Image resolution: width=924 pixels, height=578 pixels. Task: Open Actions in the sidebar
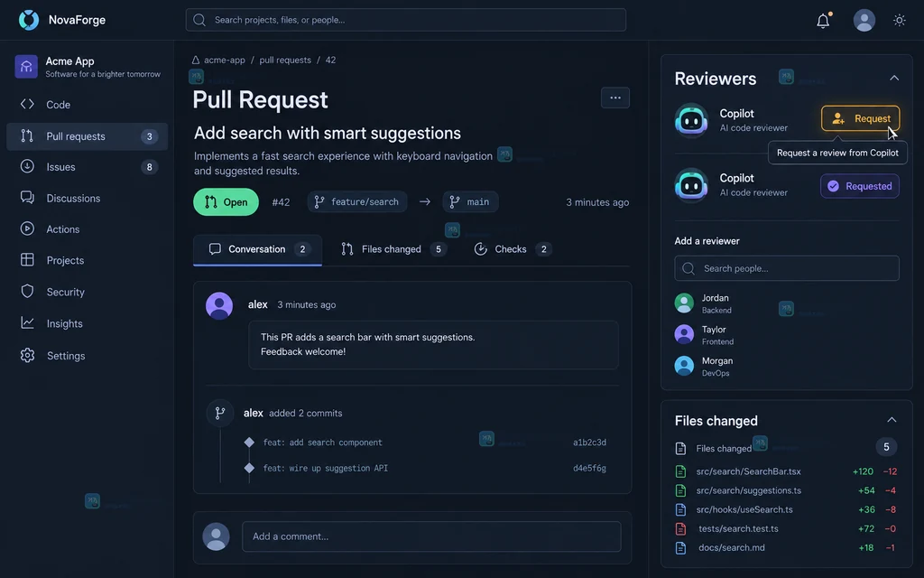tap(87, 228)
